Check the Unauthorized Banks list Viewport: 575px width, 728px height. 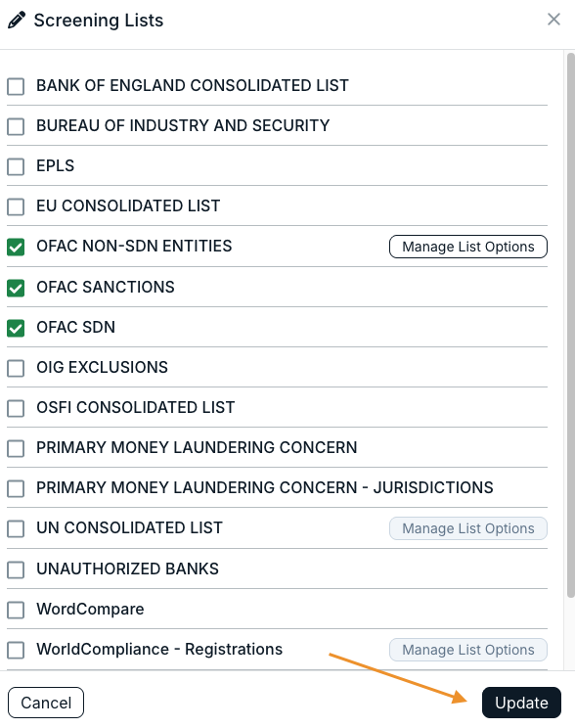tap(16, 569)
